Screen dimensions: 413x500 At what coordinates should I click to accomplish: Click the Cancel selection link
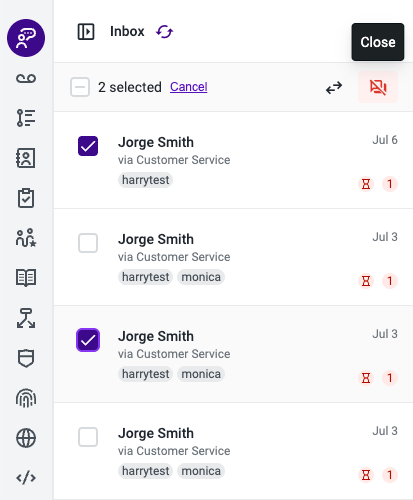(x=189, y=87)
